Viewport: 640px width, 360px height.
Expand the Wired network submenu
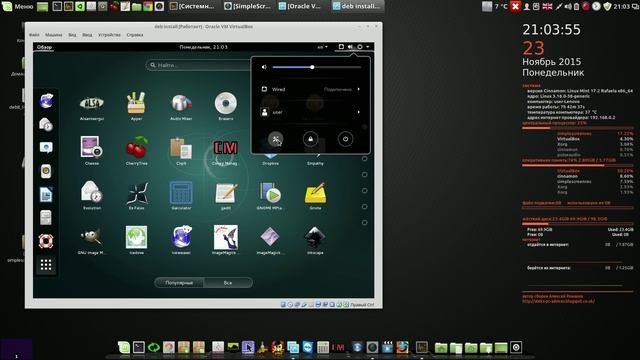pyautogui.click(x=311, y=89)
